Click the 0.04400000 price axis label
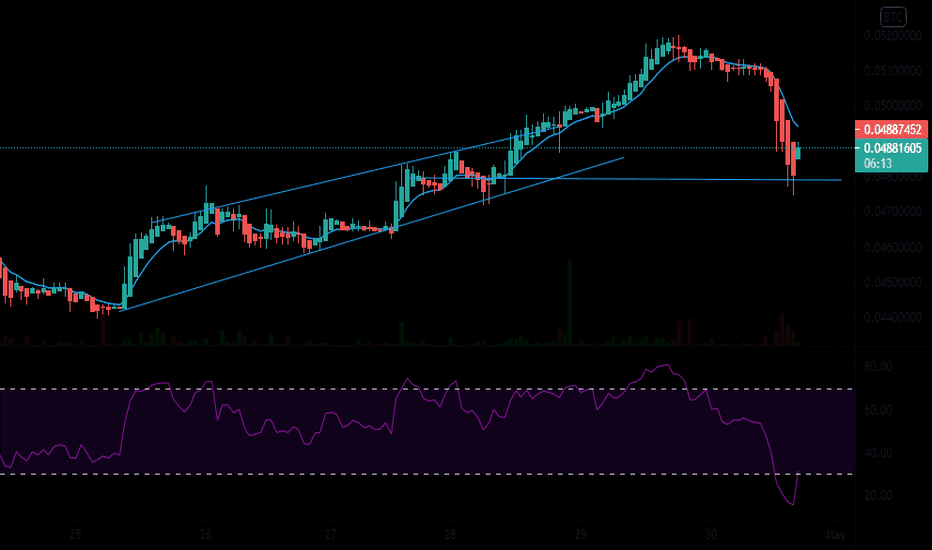The image size is (932, 550). 893,318
